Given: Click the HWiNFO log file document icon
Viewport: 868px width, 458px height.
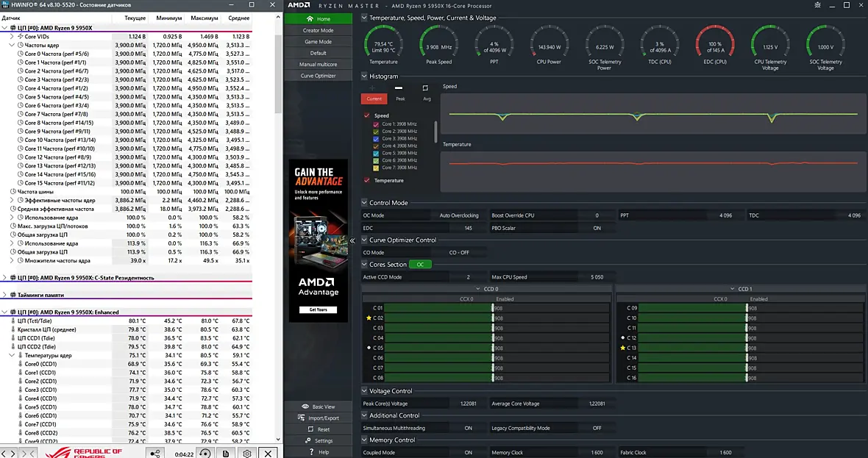Looking at the screenshot, I should (x=226, y=453).
